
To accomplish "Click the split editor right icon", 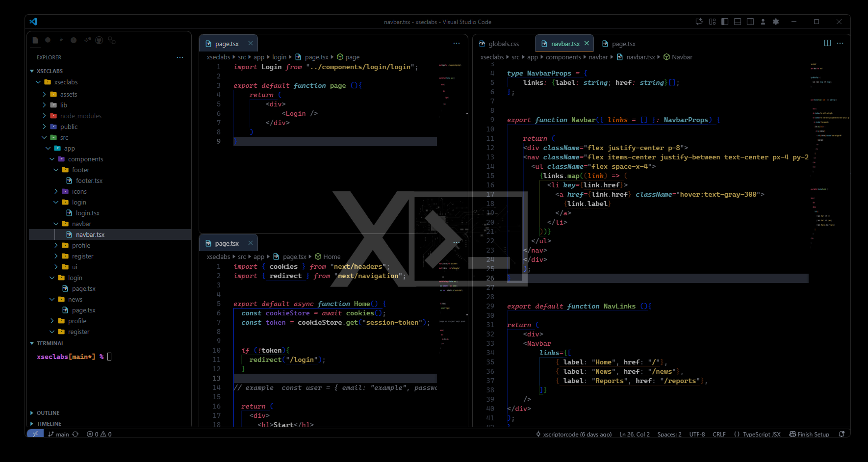I will (827, 43).
